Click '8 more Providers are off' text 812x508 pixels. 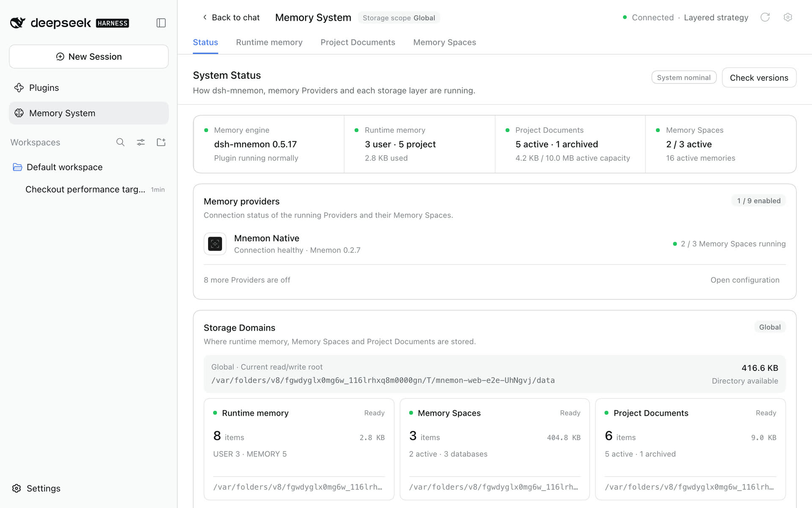click(x=247, y=280)
